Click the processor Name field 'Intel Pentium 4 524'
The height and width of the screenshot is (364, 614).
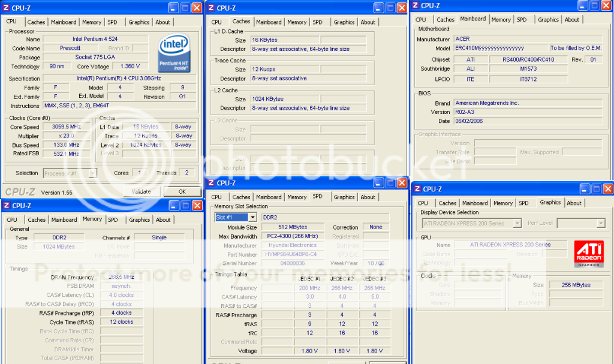(95, 39)
